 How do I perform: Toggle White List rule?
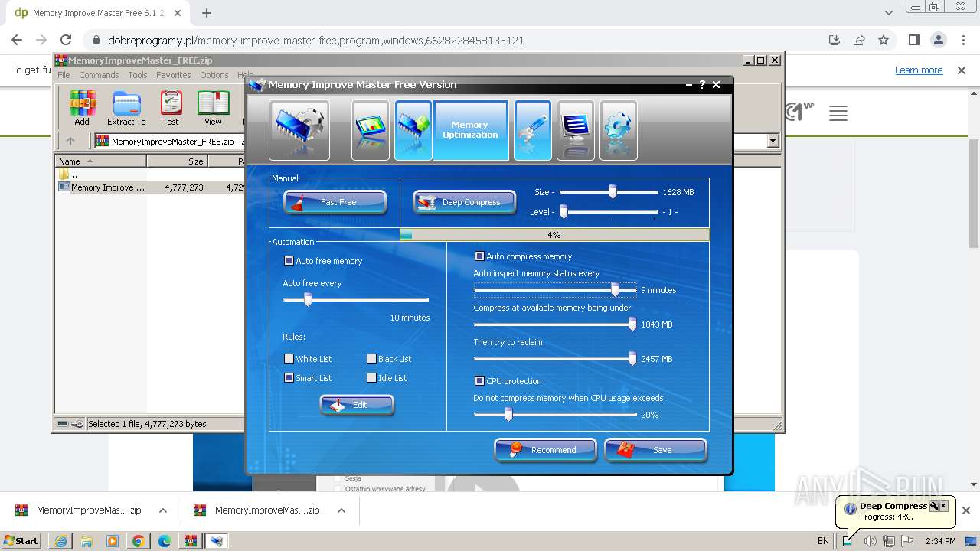[289, 359]
